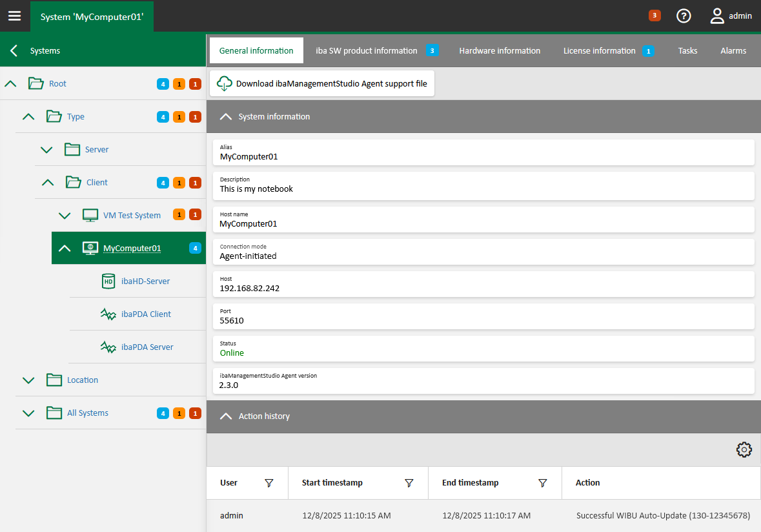Go back using the Systems arrow
This screenshot has height=532, width=761.
pos(14,50)
